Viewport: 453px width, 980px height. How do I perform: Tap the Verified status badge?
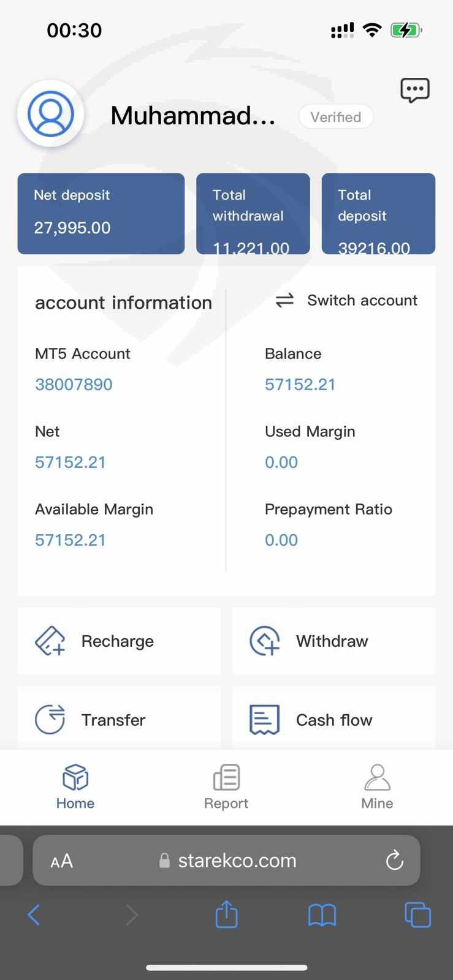click(x=336, y=117)
